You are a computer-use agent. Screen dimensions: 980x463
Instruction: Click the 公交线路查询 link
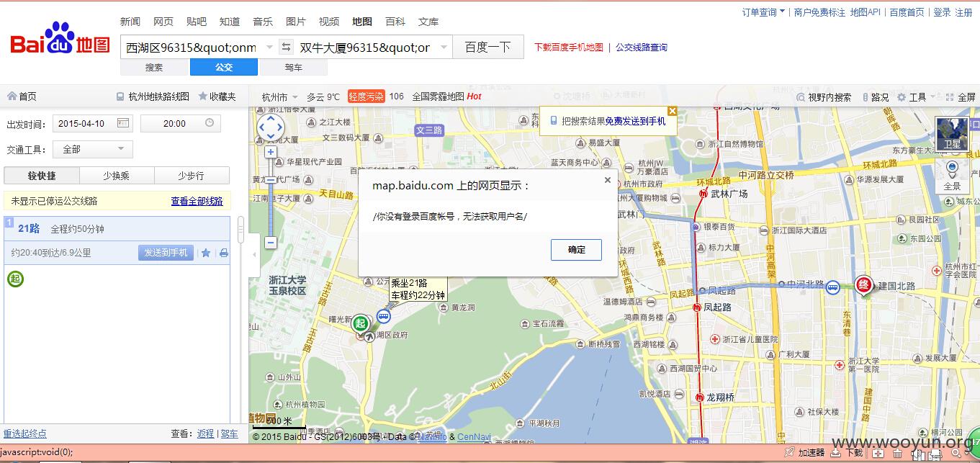(x=642, y=48)
